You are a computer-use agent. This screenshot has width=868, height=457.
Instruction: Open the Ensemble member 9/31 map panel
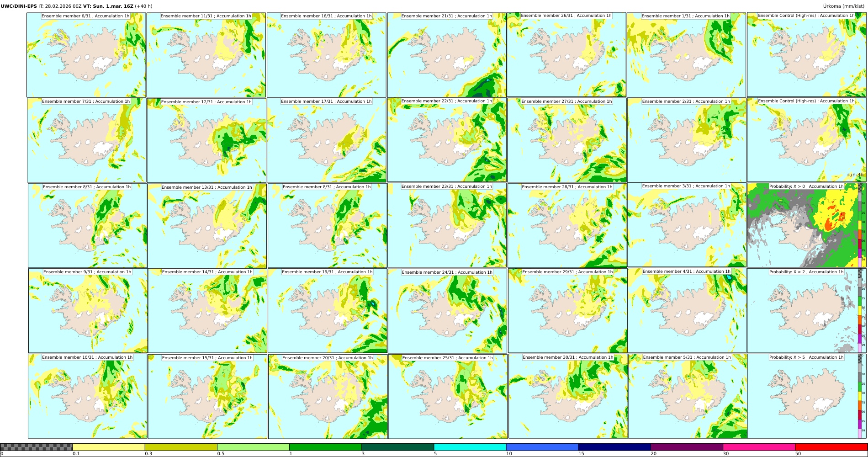pyautogui.click(x=88, y=310)
